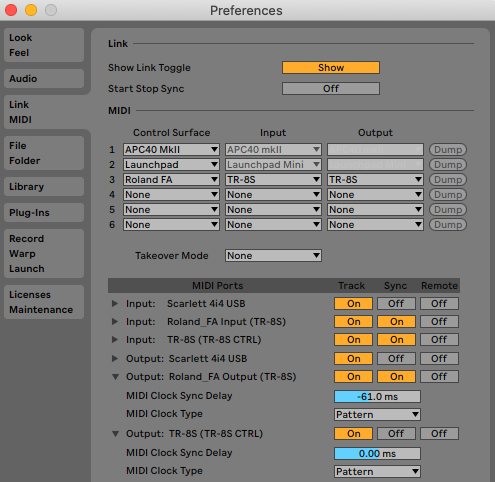Click Dump button for Launchpad row
495x482 pixels.
point(448,165)
